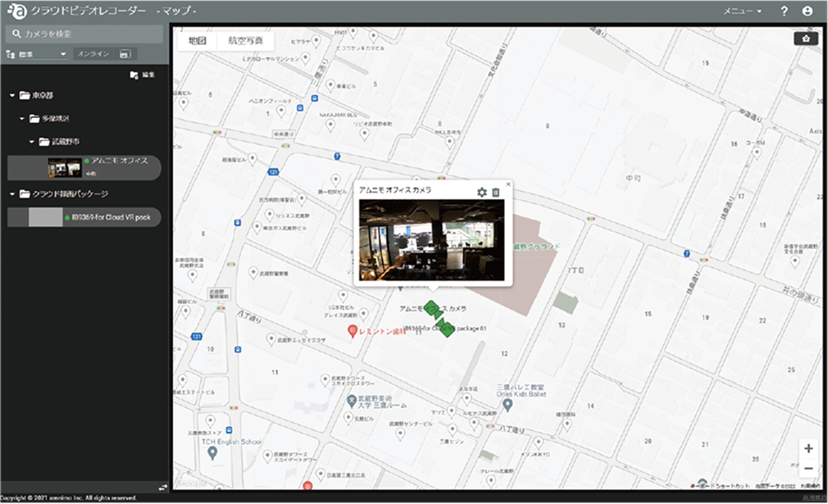Select IB9369-for Cloud VR pack camera

click(84, 217)
